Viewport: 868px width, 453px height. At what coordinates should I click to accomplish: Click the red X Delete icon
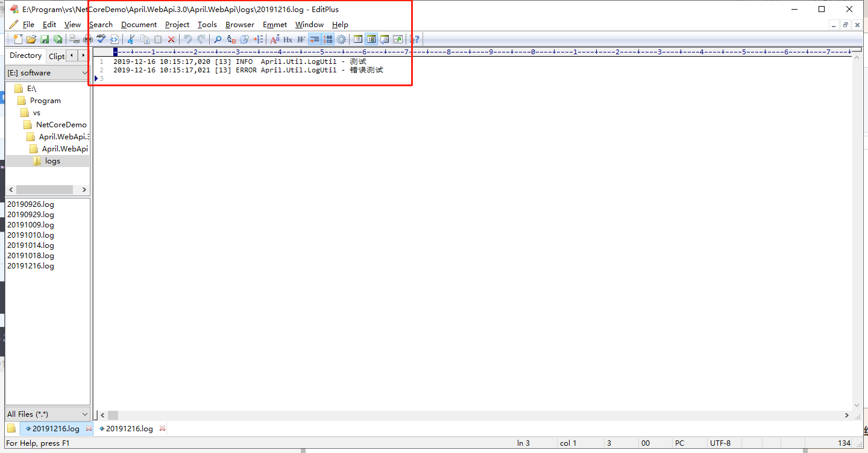(x=171, y=39)
